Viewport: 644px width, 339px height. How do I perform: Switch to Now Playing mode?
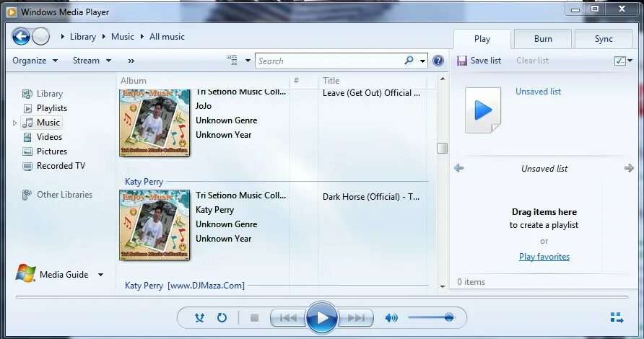pos(617,317)
